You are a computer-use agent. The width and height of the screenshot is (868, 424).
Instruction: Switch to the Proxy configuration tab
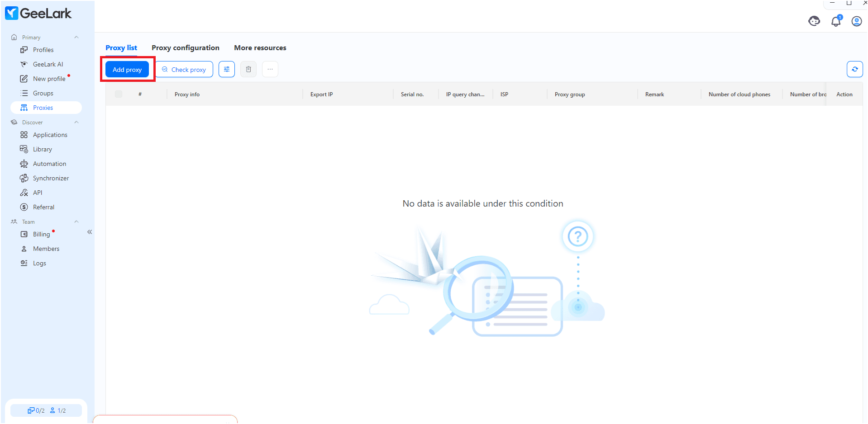click(185, 47)
